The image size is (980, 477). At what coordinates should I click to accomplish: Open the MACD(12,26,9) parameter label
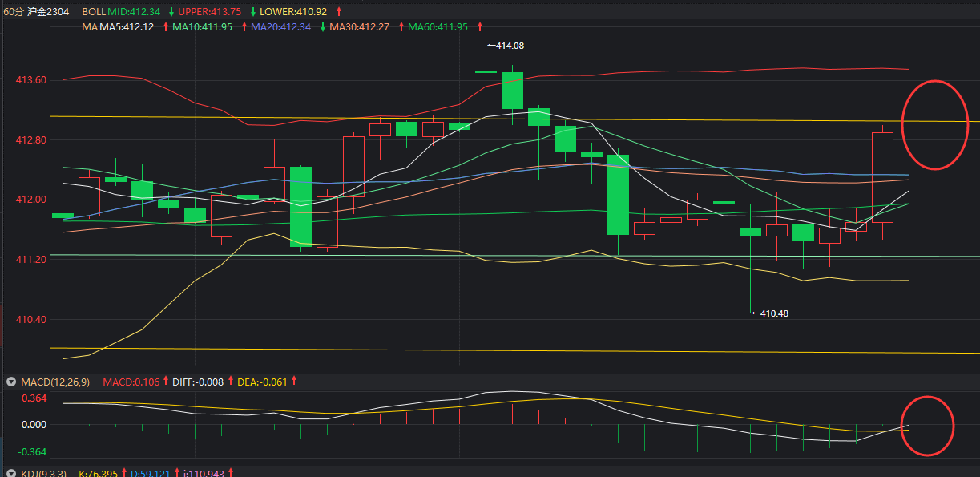pyautogui.click(x=54, y=382)
